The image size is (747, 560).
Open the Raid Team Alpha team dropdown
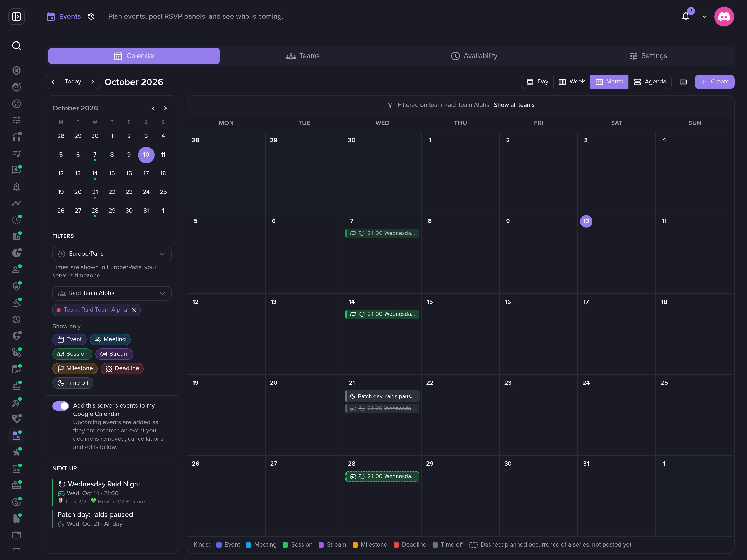[112, 293]
